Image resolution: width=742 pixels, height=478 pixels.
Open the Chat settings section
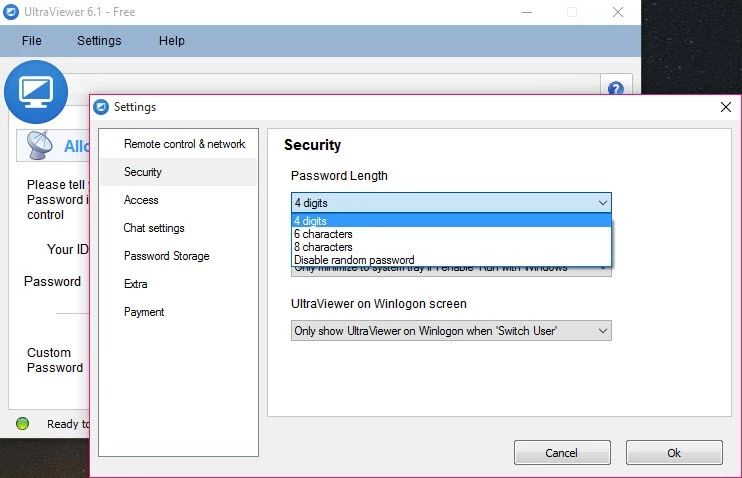[x=154, y=228]
